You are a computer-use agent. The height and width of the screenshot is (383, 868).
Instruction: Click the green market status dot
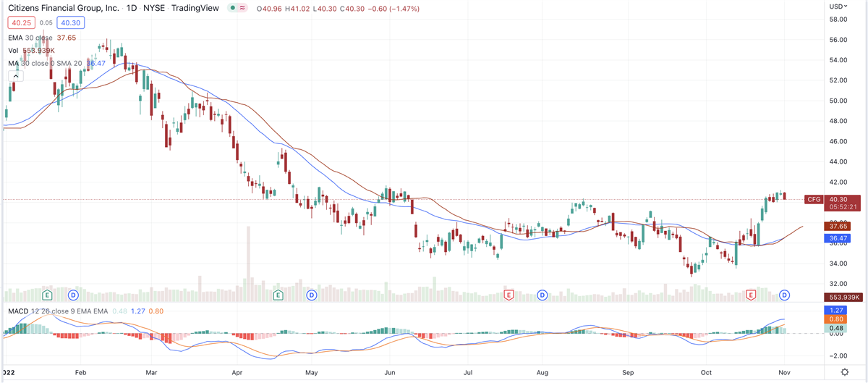(231, 9)
